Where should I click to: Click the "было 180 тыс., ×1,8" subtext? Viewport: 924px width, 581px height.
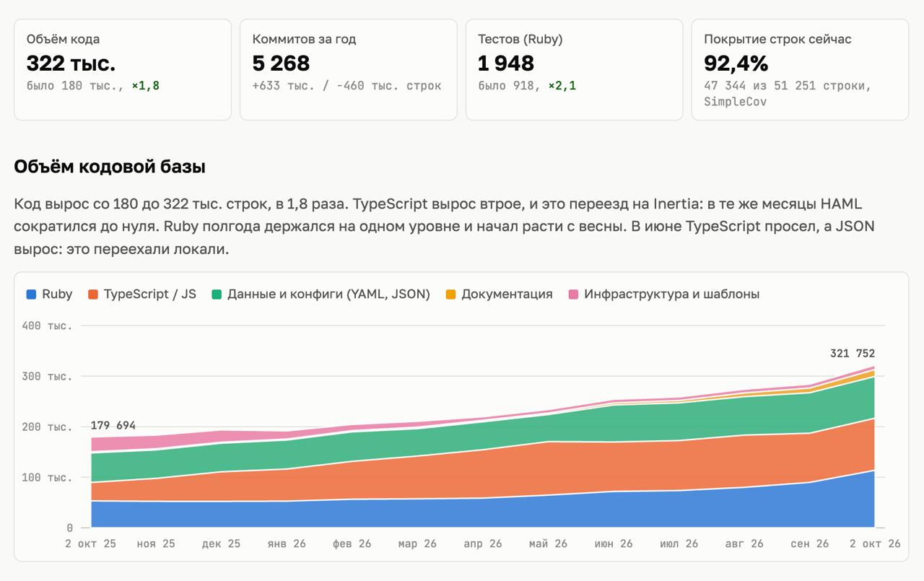(93, 86)
